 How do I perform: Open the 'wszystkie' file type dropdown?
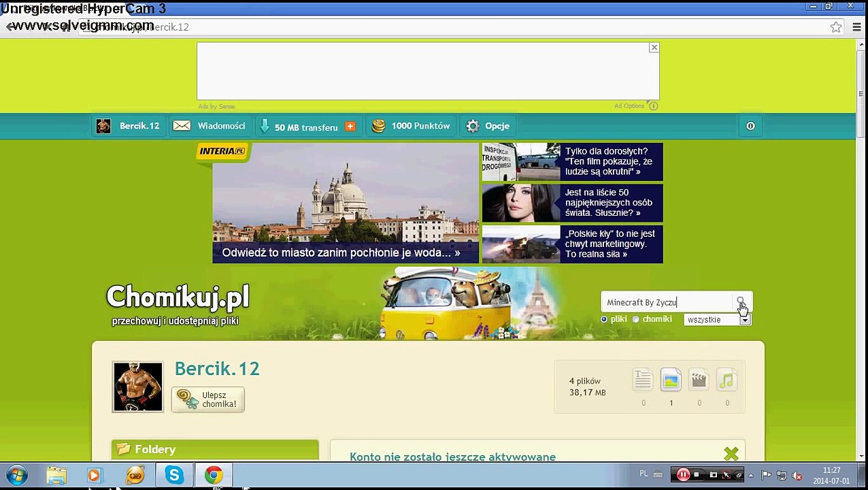pyautogui.click(x=717, y=320)
